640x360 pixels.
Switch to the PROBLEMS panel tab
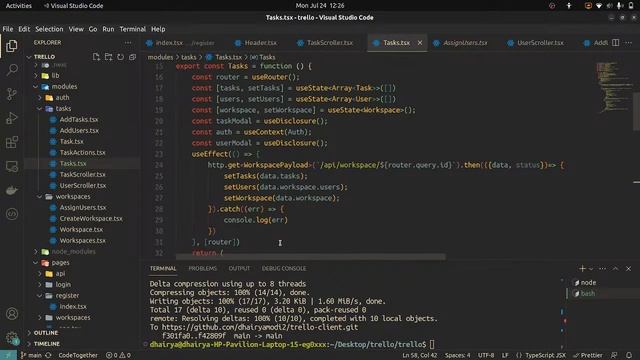(x=202, y=268)
